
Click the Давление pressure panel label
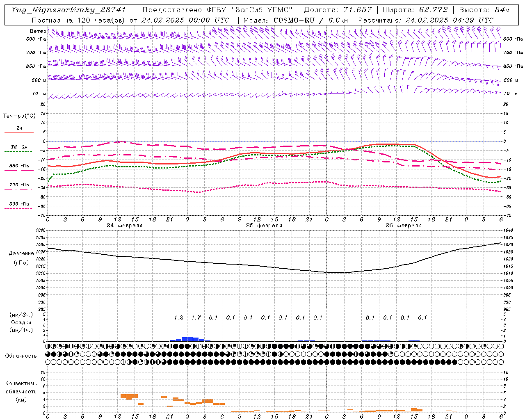tap(21, 253)
